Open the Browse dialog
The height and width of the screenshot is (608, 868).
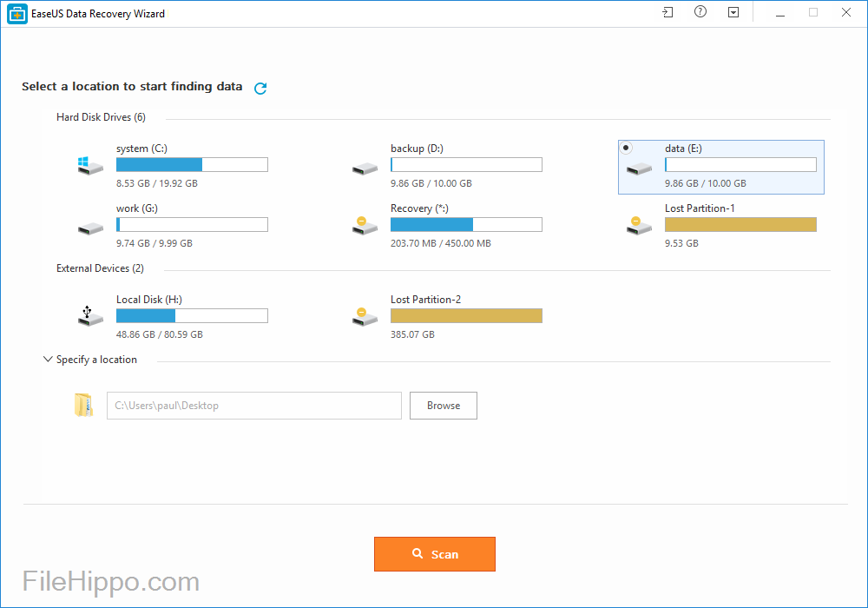click(x=443, y=405)
